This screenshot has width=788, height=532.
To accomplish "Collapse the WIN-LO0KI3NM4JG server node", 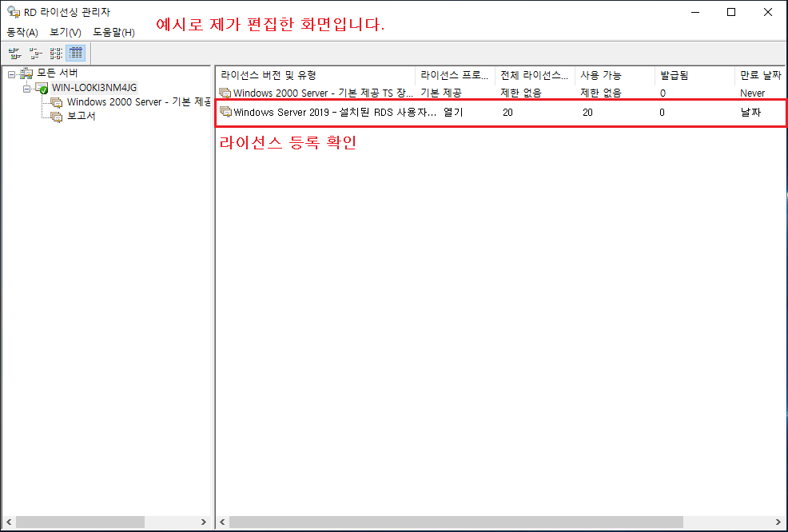I will coord(26,89).
